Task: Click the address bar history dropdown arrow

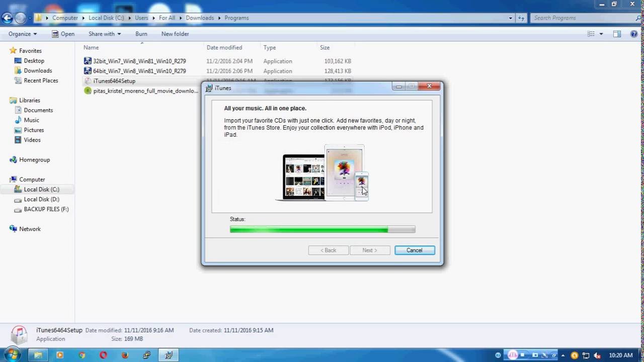Action: (511, 18)
